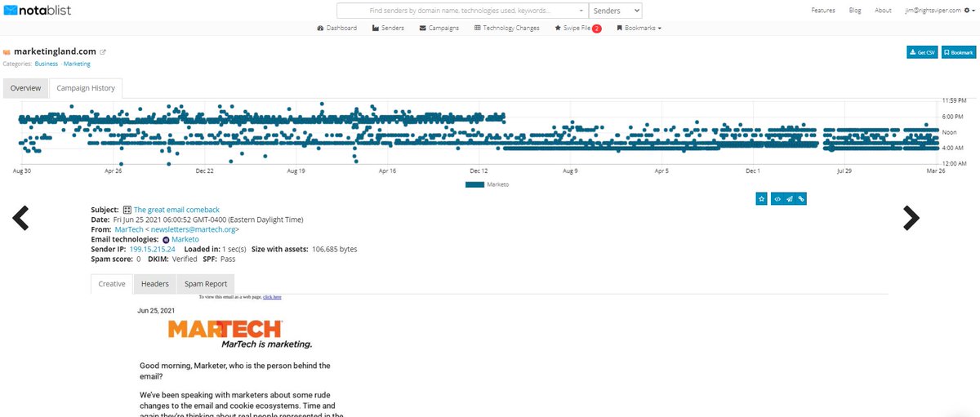Click the subject line grid icon

pyautogui.click(x=127, y=210)
